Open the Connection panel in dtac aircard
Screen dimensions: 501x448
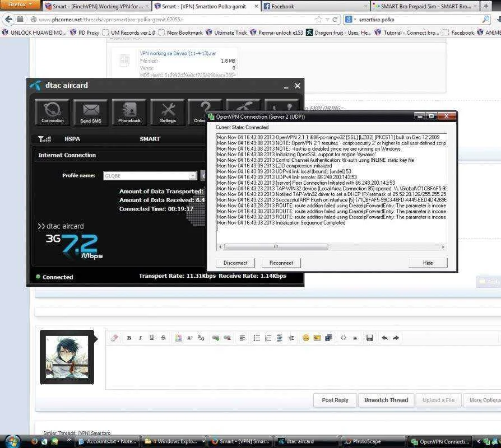[53, 112]
